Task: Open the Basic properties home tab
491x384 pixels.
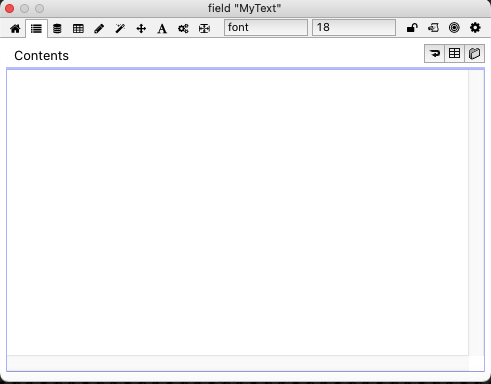Action: point(15,28)
